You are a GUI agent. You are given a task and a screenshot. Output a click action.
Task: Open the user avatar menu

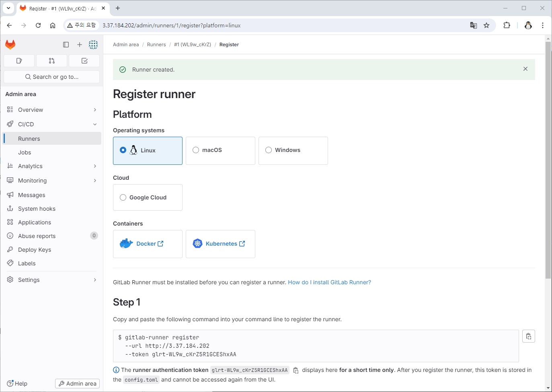93,45
